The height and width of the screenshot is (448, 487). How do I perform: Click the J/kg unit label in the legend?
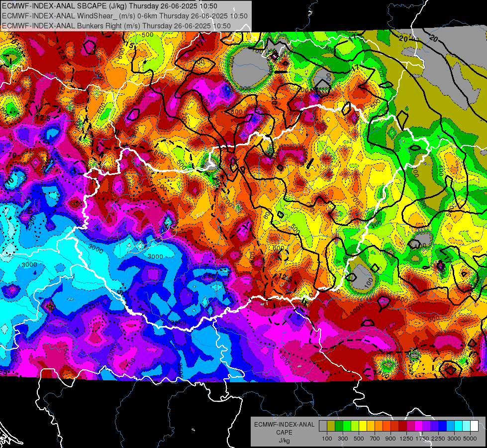[x=284, y=441]
